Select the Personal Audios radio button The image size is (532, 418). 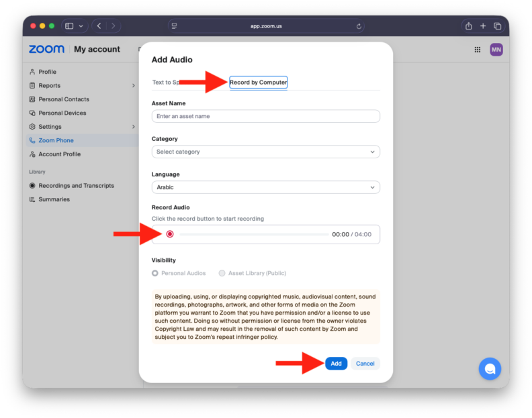(155, 273)
